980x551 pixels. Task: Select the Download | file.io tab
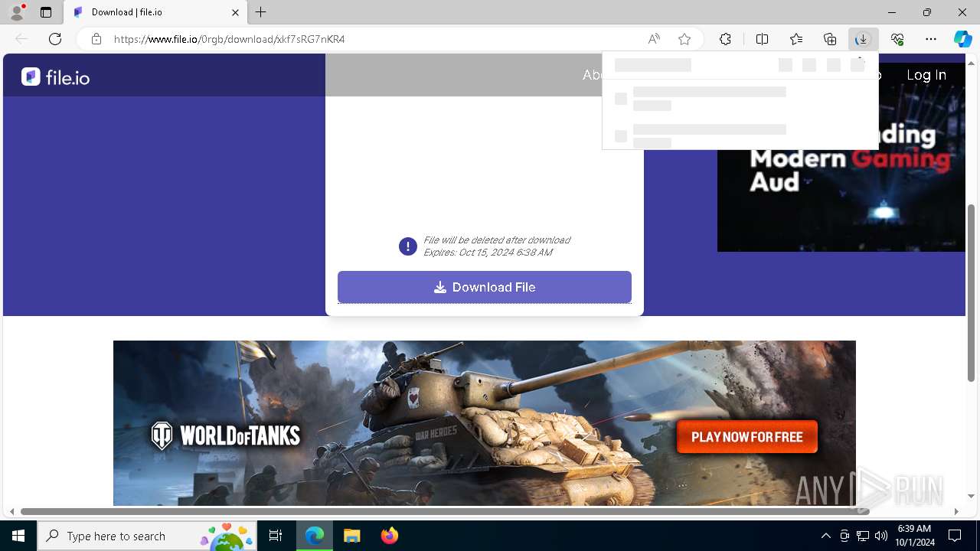click(x=155, y=12)
